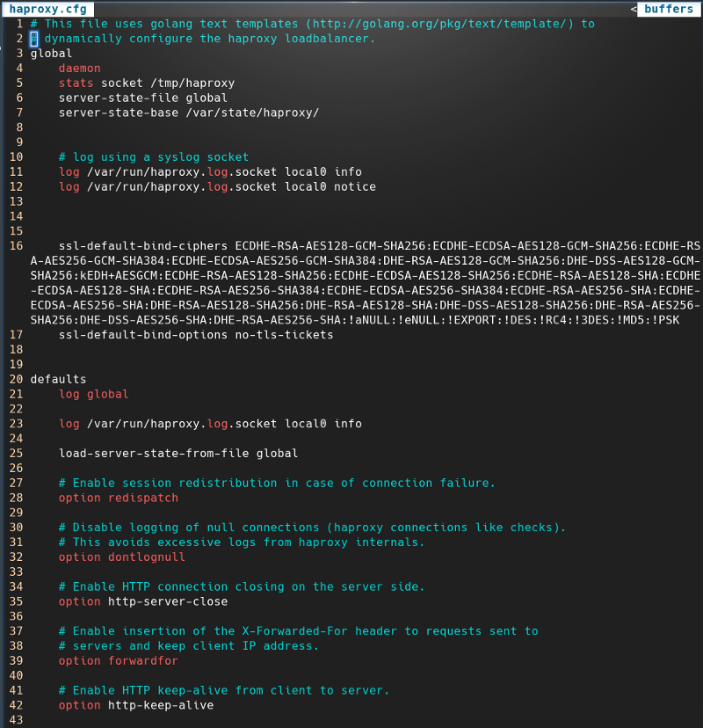Click 'kEDH+AESGCM' in cipher list
Image resolution: width=703 pixels, height=728 pixels.
119,275
